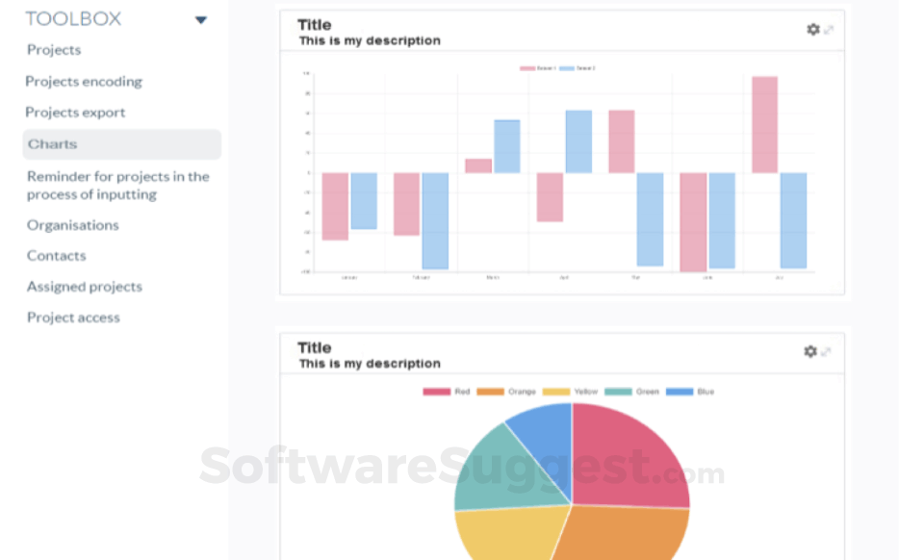924x560 pixels.
Task: Open Projects export in the sidebar
Action: 75,112
